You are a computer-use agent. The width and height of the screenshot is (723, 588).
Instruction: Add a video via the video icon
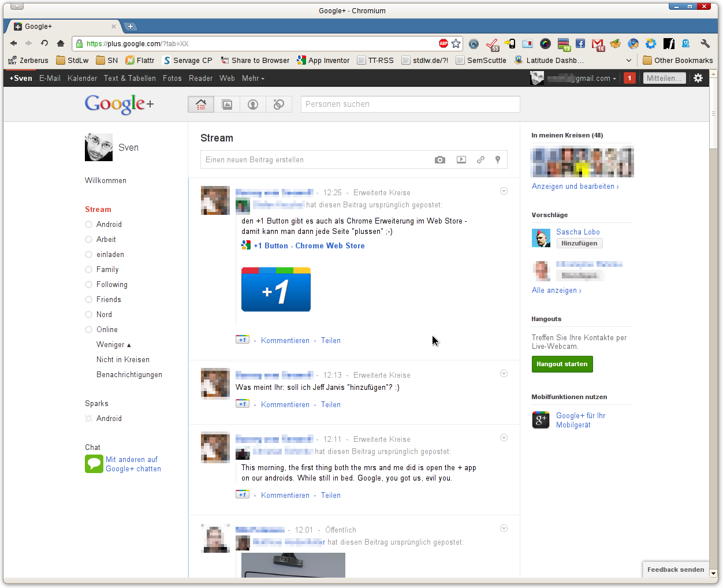tap(461, 160)
